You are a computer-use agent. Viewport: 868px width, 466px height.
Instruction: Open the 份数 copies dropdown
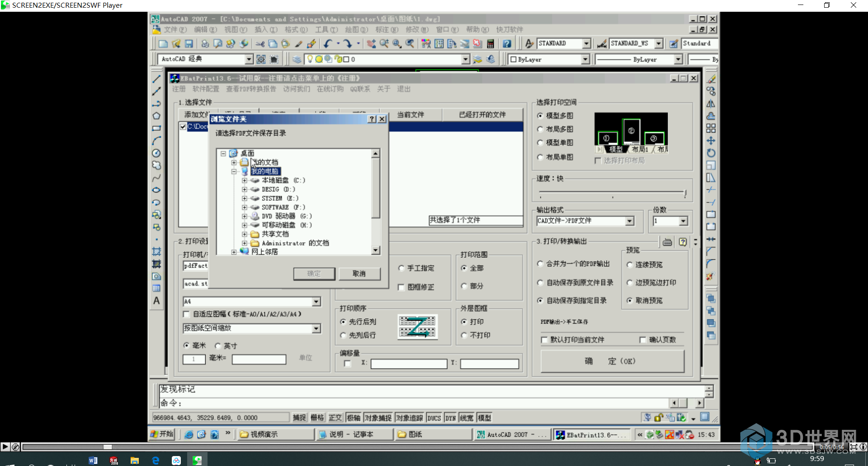[x=683, y=221]
